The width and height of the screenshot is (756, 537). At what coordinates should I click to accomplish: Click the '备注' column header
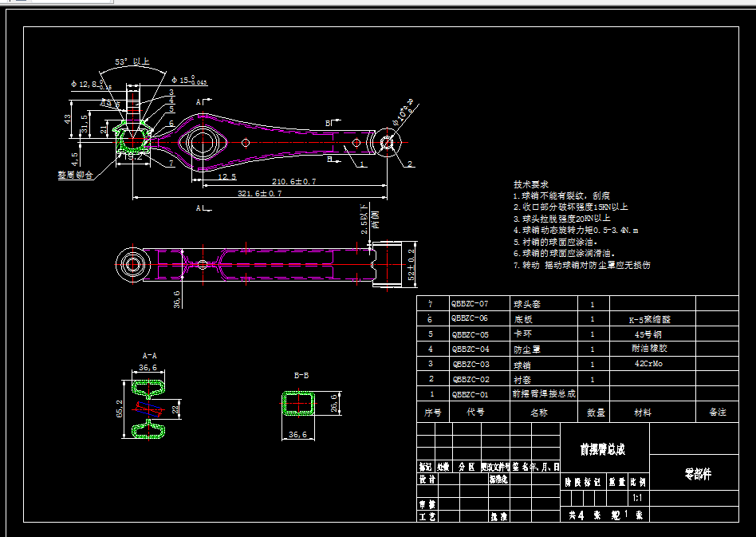[x=718, y=412]
